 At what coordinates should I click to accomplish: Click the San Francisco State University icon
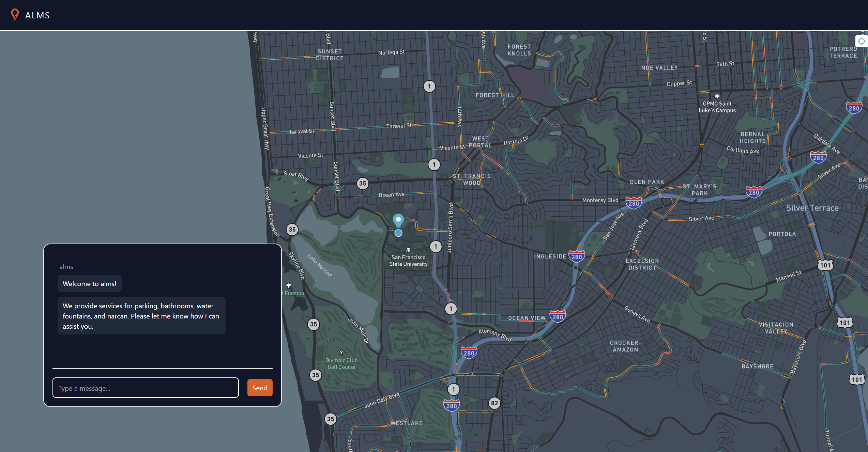(408, 250)
